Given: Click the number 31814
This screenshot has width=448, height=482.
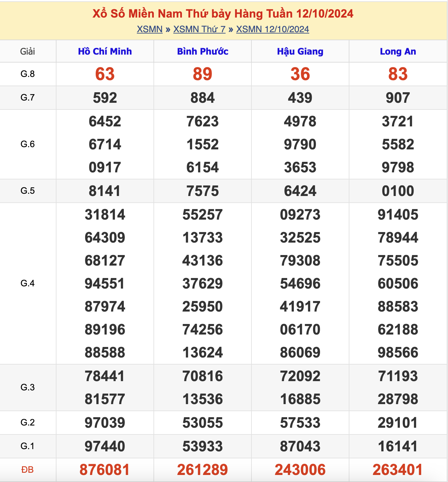Looking at the screenshot, I should click(x=105, y=215).
